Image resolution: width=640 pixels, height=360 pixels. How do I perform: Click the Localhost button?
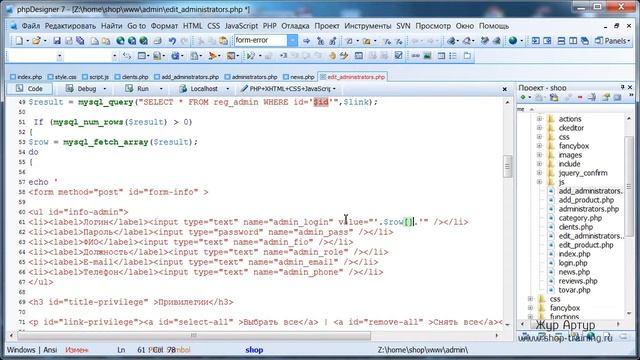[x=199, y=89]
